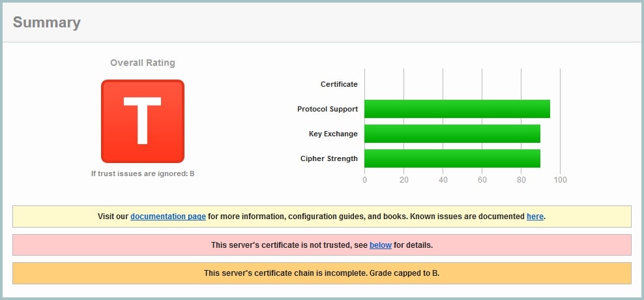The height and width of the screenshot is (300, 644).
Task: Click the Summary section heading
Action: click(x=47, y=23)
